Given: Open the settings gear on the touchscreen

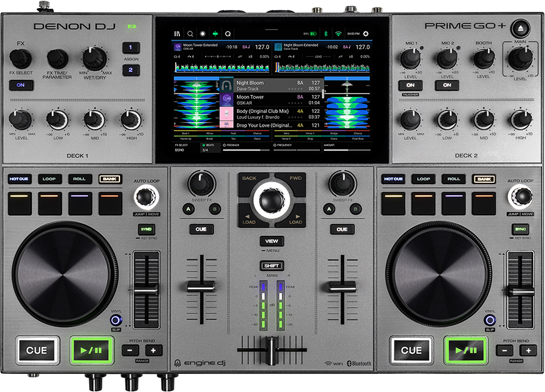Looking at the screenshot, I should [366, 33].
